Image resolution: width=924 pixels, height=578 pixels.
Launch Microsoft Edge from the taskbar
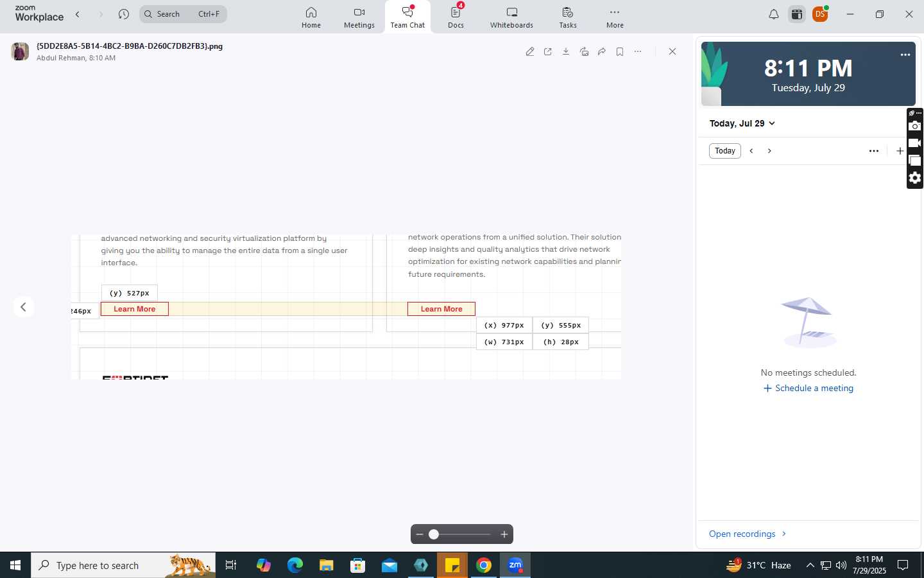click(x=295, y=565)
